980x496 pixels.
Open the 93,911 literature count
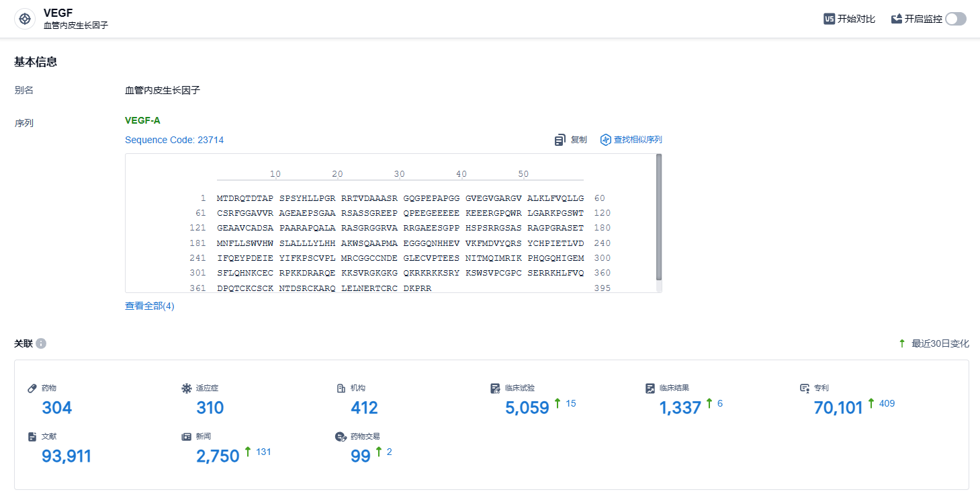[x=66, y=456]
